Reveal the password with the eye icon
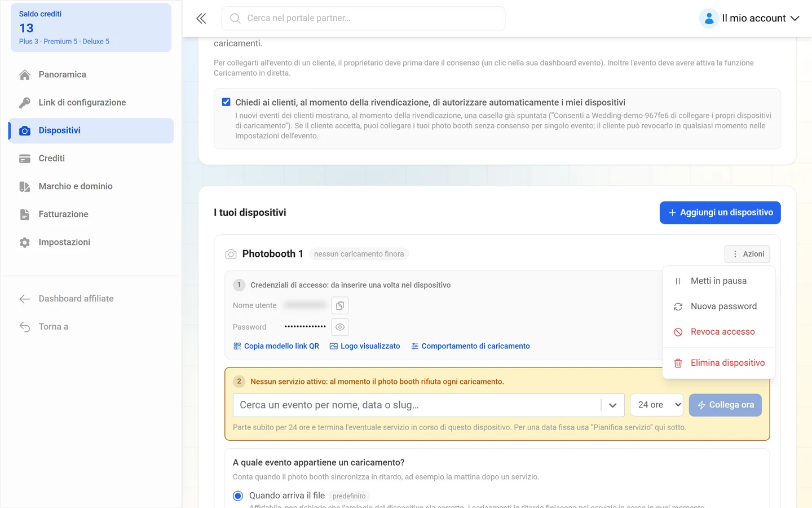The height and width of the screenshot is (508, 812). tap(340, 327)
